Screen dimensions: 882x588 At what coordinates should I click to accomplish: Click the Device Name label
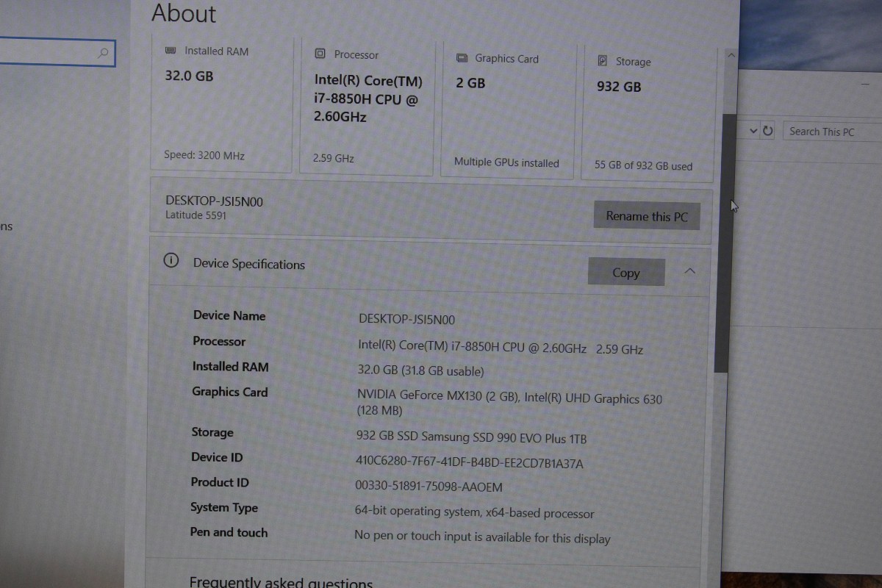[x=229, y=315]
